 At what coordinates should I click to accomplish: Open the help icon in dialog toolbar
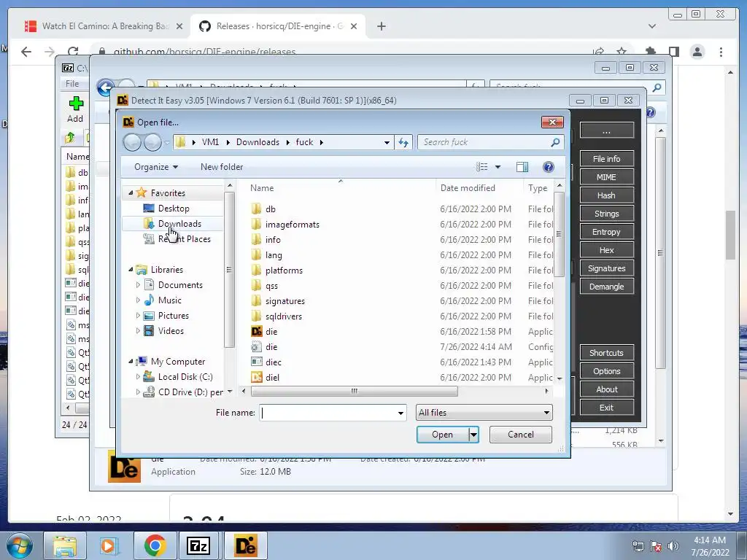pyautogui.click(x=549, y=167)
